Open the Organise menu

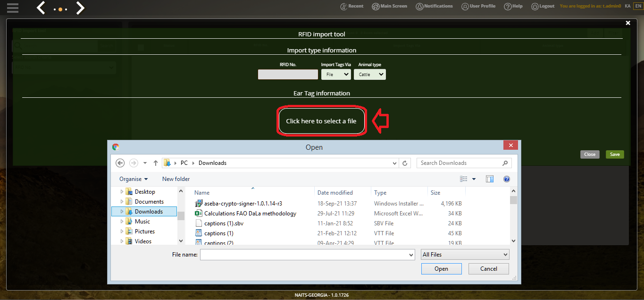click(134, 179)
